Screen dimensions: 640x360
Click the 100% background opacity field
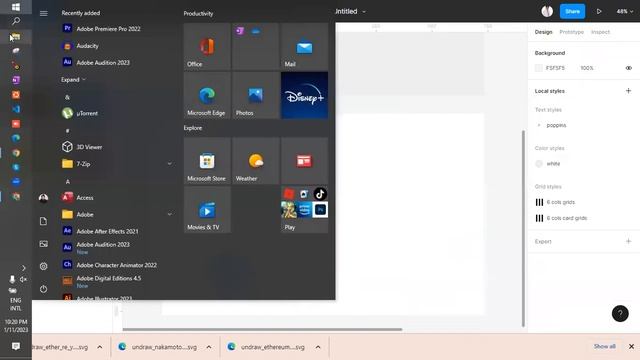pyautogui.click(x=587, y=68)
